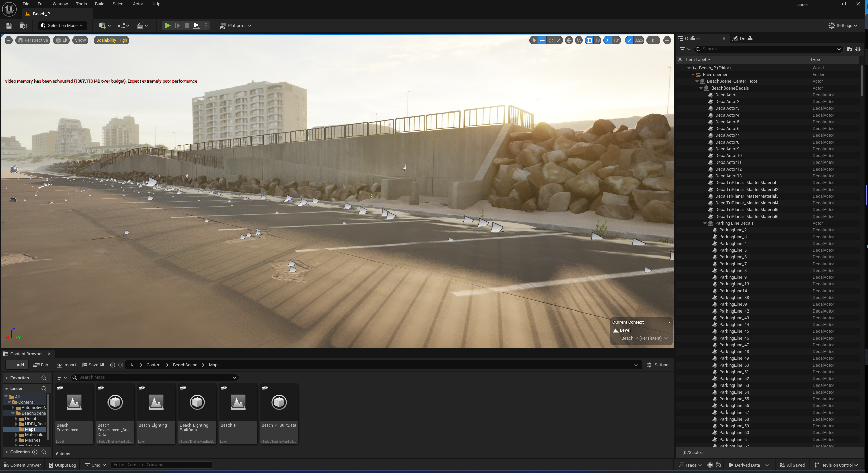Open Fab from Content Browser
The height and width of the screenshot is (473, 868).
[41, 365]
